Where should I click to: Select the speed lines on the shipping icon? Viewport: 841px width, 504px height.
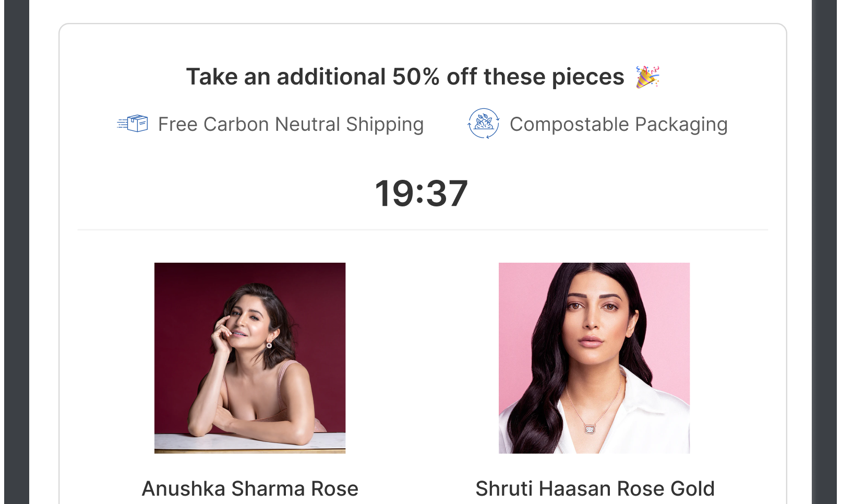pyautogui.click(x=121, y=124)
